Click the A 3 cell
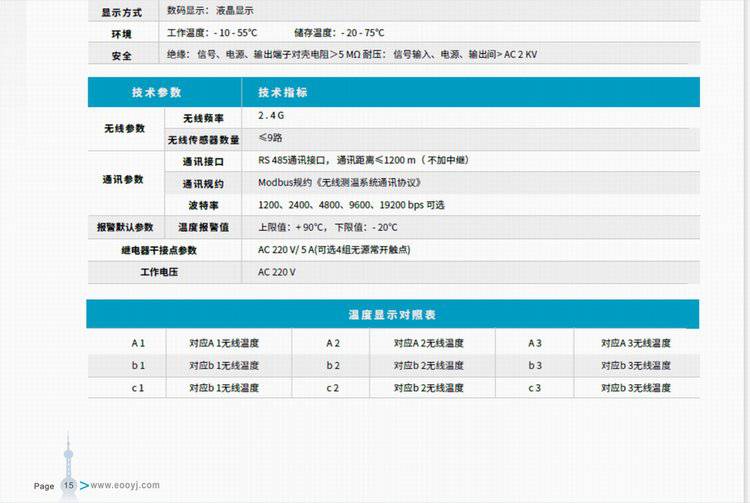Image resolution: width=750 pixels, height=503 pixels. 535,343
